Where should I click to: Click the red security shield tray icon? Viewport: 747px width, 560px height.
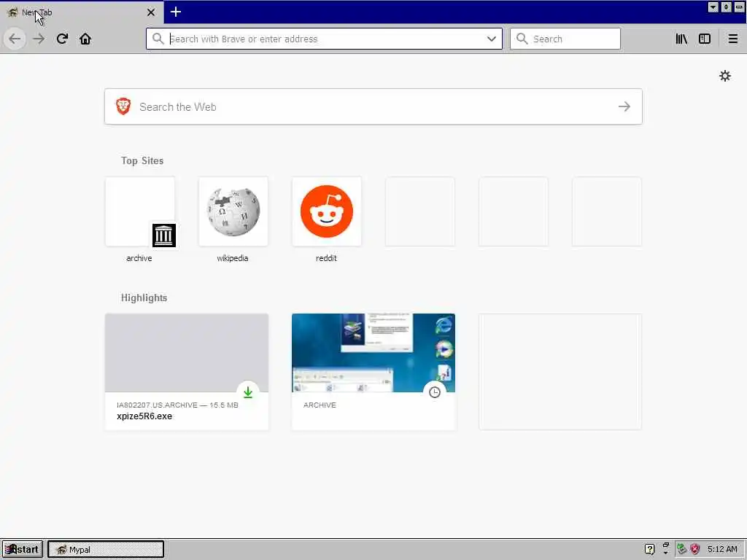coord(694,549)
